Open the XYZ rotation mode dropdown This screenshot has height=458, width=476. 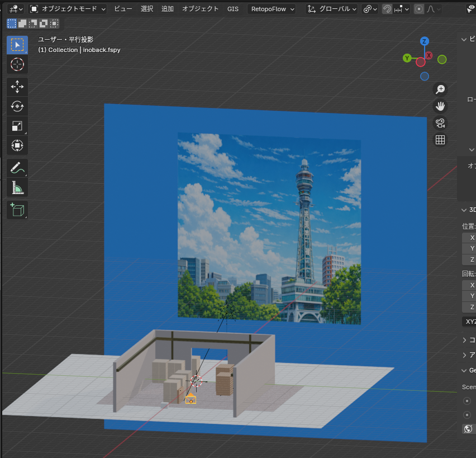coord(469,322)
